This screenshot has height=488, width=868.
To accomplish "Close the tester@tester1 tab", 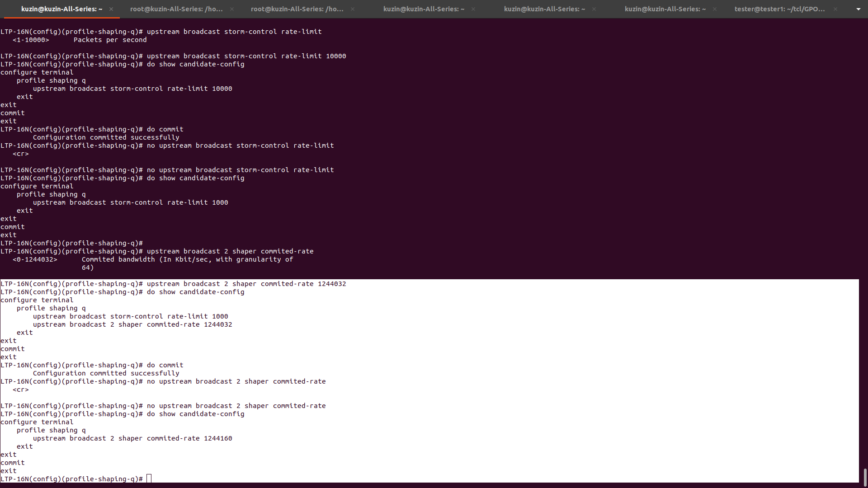I will coord(835,9).
